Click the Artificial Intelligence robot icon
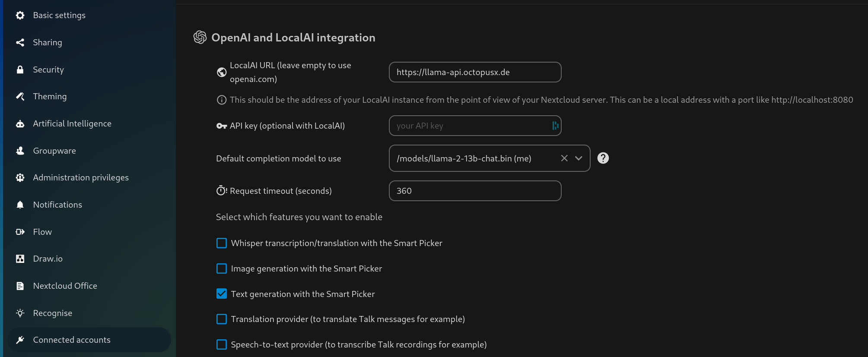868x357 pixels. 20,124
